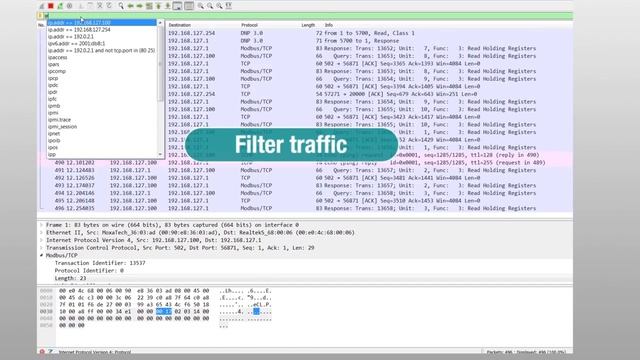Collapse the Modbus/TCP details section

pyautogui.click(x=41, y=256)
